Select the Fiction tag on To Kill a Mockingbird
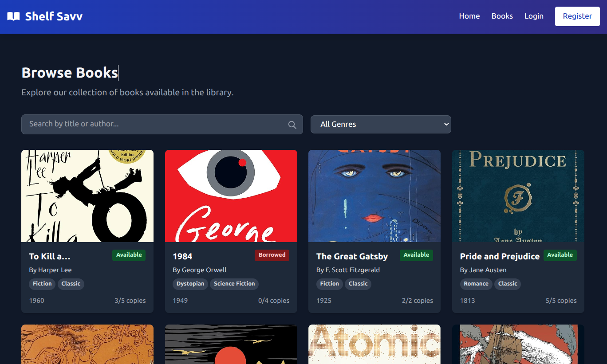 point(42,284)
